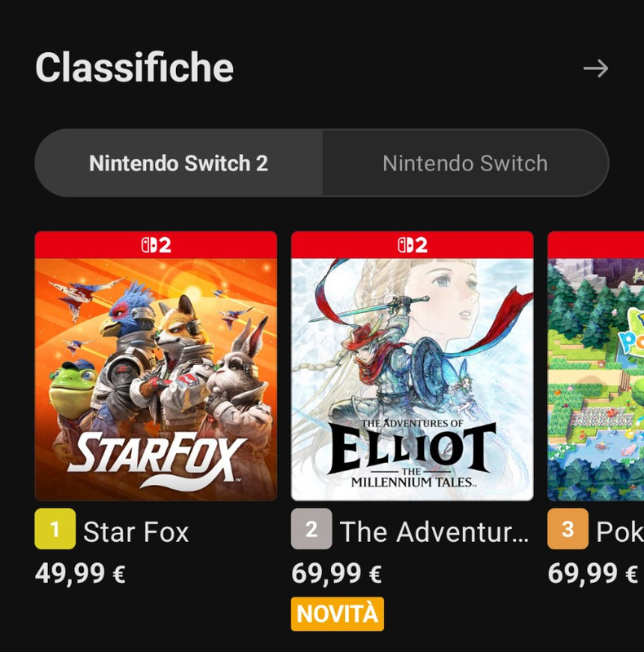Select the 49,99 € price of Star Fox
The image size is (644, 652).
[80, 574]
